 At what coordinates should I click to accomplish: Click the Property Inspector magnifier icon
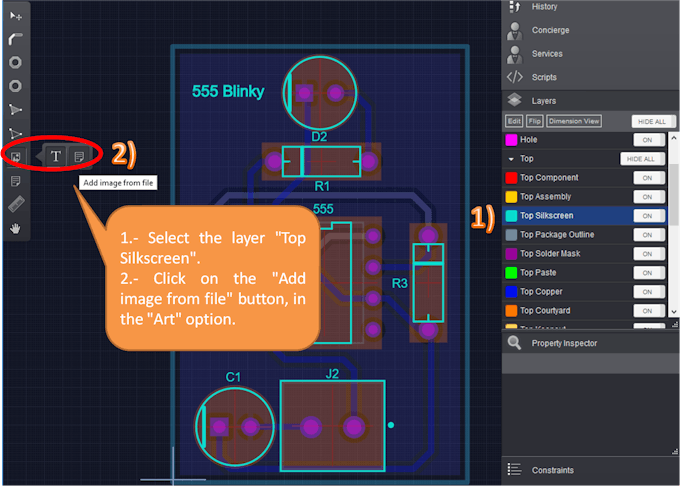[514, 342]
